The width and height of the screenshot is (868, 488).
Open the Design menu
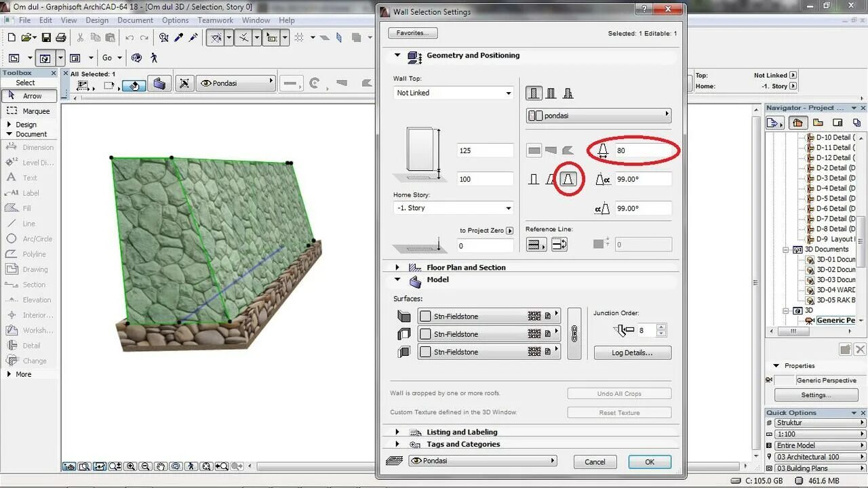[97, 20]
